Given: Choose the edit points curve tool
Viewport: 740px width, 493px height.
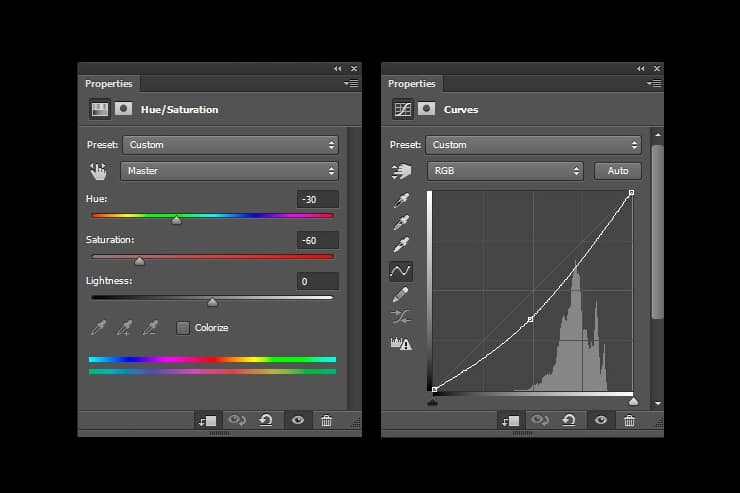Looking at the screenshot, I should click(401, 271).
